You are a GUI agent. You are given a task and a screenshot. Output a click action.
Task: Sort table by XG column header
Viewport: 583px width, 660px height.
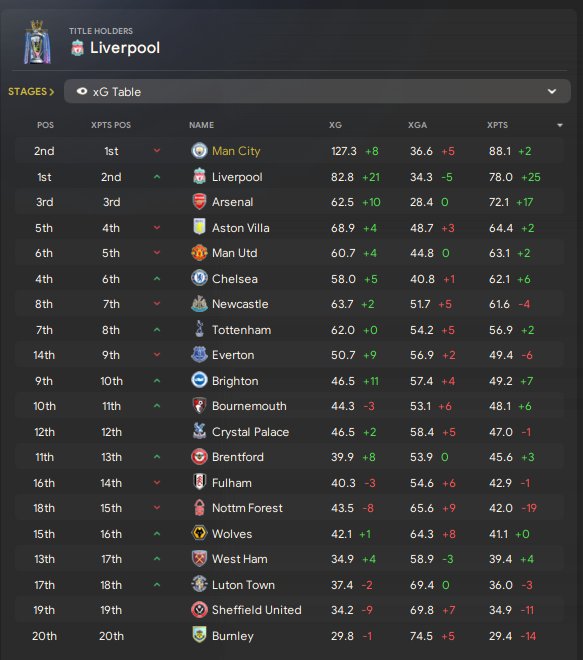[x=335, y=125]
